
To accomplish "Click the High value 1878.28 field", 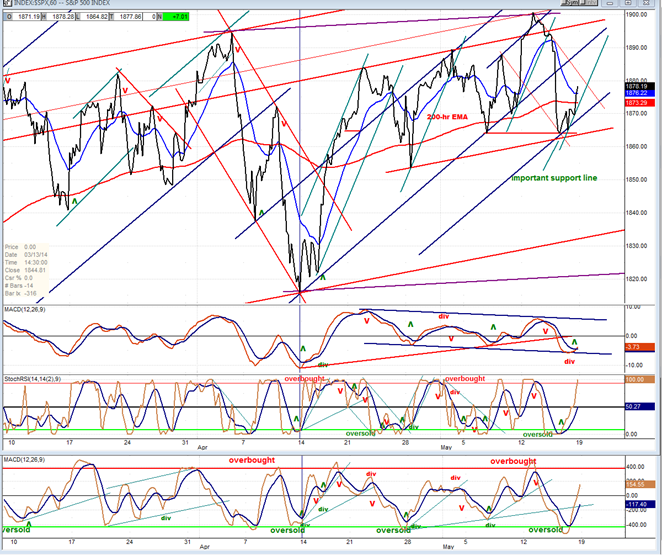I will coord(62,16).
